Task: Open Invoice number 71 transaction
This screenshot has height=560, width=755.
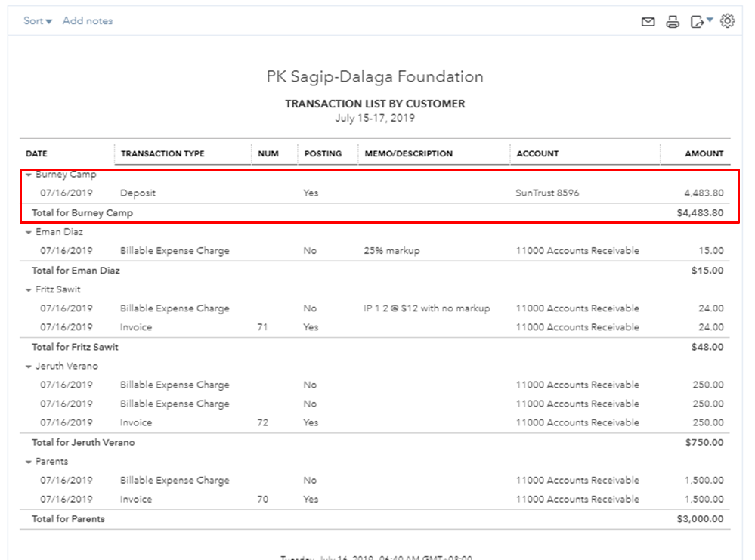Action: [136, 328]
